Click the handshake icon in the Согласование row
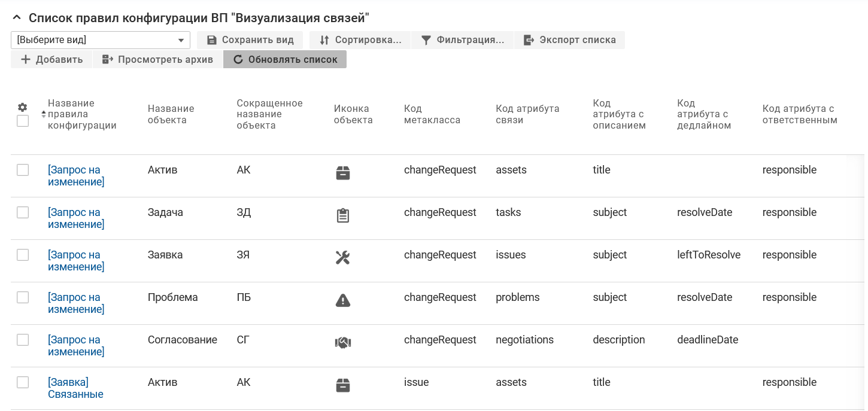868x411 pixels. (342, 343)
